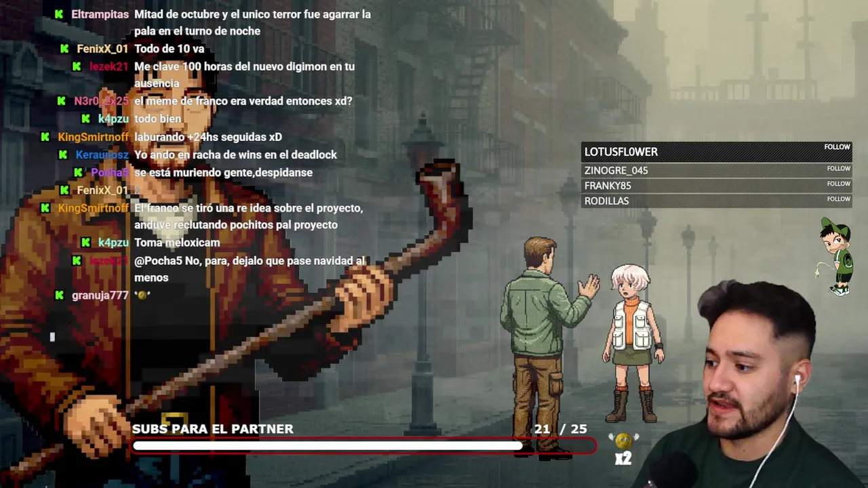868x488 pixels.
Task: Follow RODILLAS
Action: [x=838, y=199]
